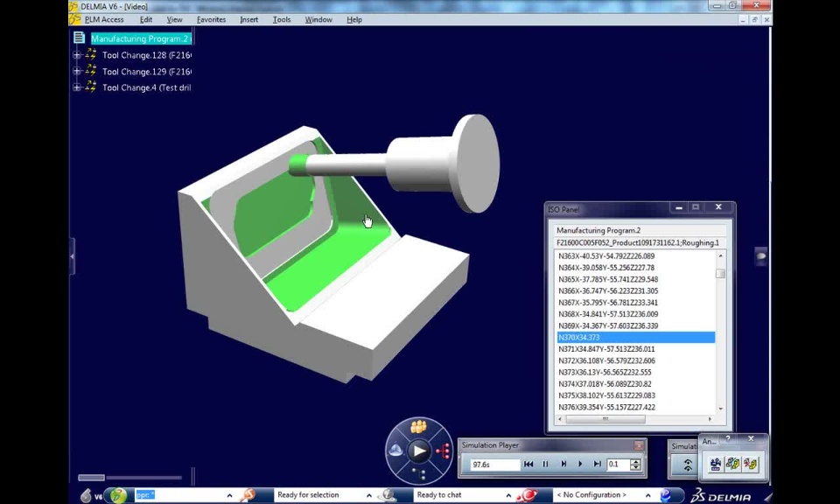The width and height of the screenshot is (840, 504).
Task: Click ISO Panel horizontal scroll left arrow
Action: [560, 419]
